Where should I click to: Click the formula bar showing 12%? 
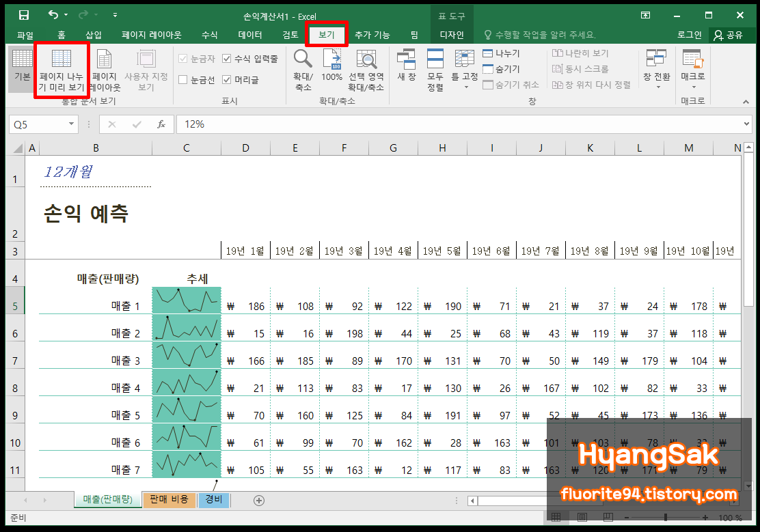pyautogui.click(x=458, y=124)
